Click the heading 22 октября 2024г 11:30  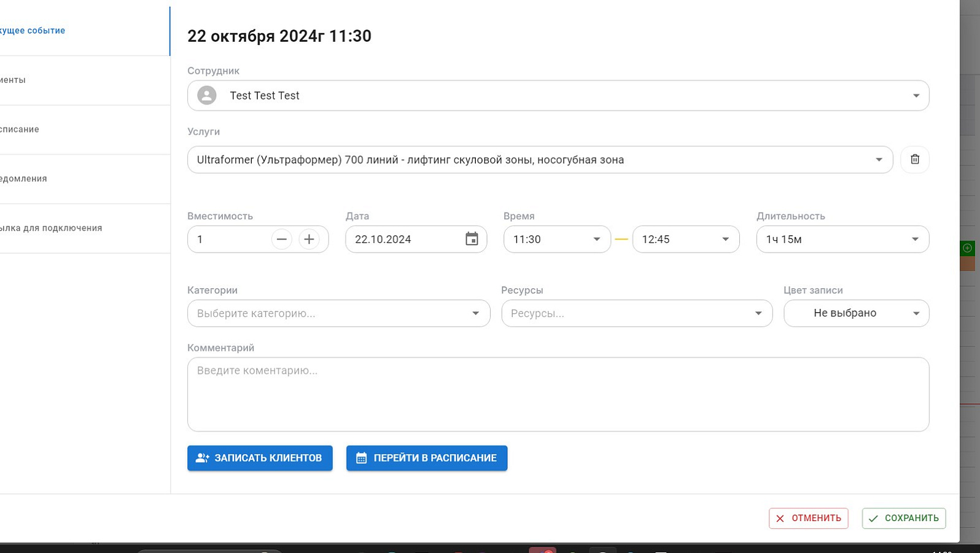[x=279, y=36]
